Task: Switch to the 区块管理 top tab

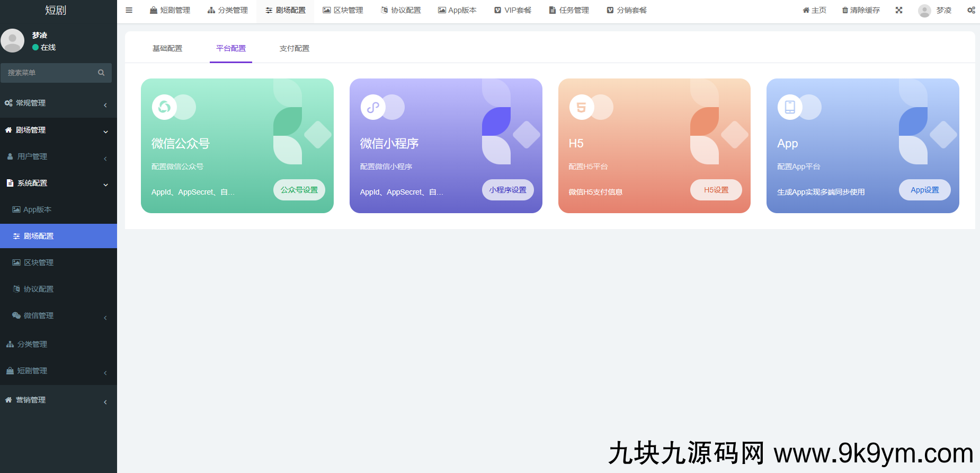Action: pyautogui.click(x=343, y=10)
